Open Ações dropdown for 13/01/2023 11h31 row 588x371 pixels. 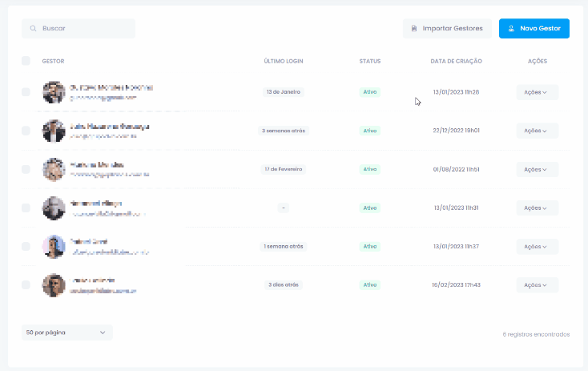coord(537,208)
